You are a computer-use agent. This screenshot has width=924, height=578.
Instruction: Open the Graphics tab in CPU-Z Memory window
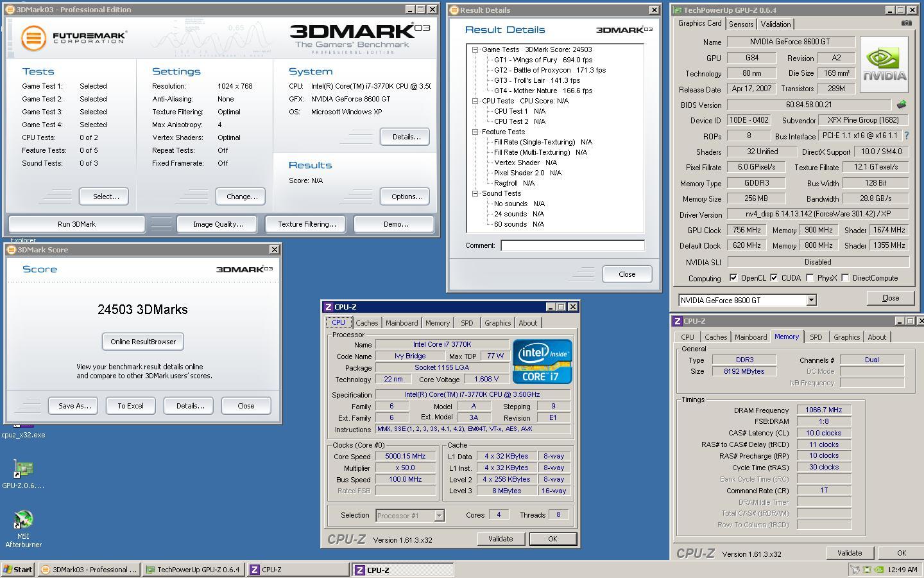(846, 337)
